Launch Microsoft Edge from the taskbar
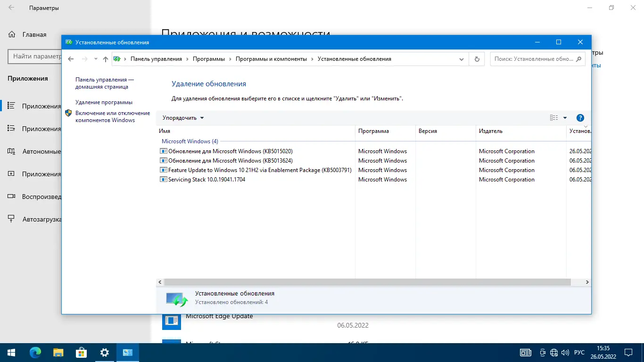This screenshot has width=644, height=362. tap(35, 353)
